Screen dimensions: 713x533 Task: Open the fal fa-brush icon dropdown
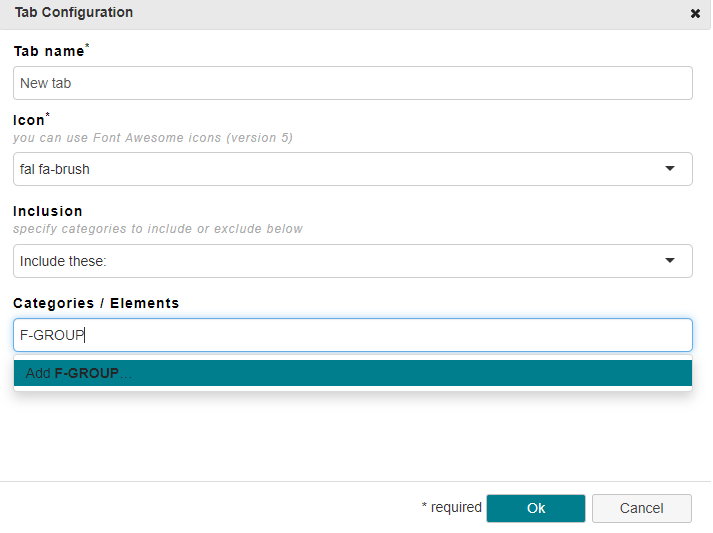(x=353, y=169)
